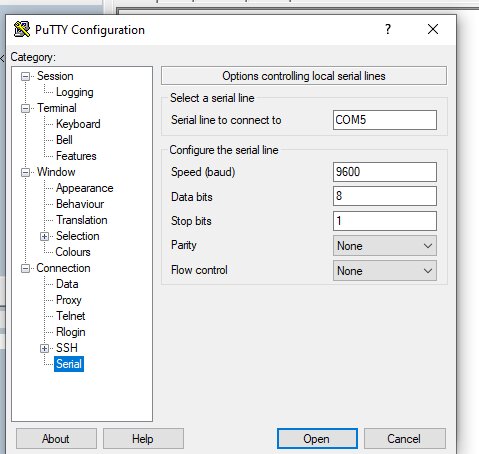Open the Bell settings category
Viewport: 479px width, 454px height.
point(64,140)
